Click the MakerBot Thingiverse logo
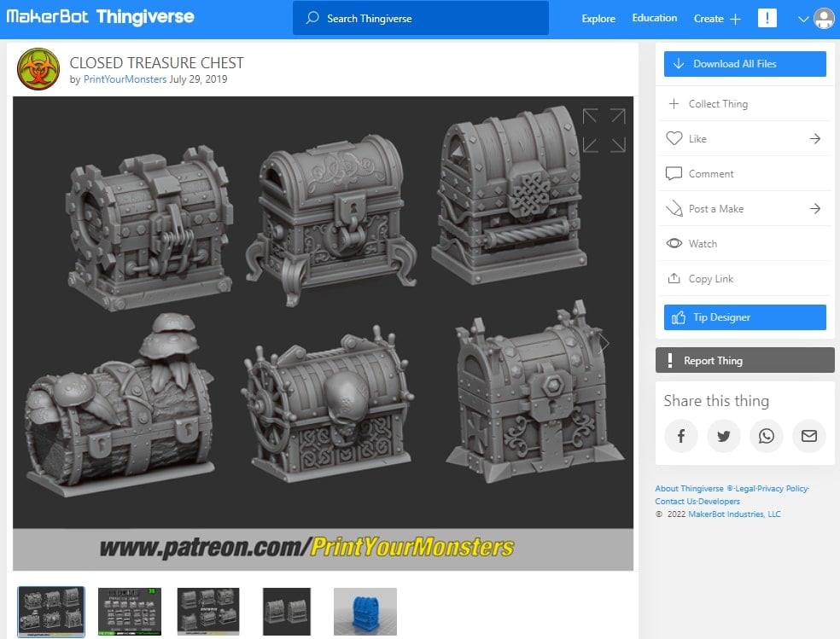 point(100,17)
